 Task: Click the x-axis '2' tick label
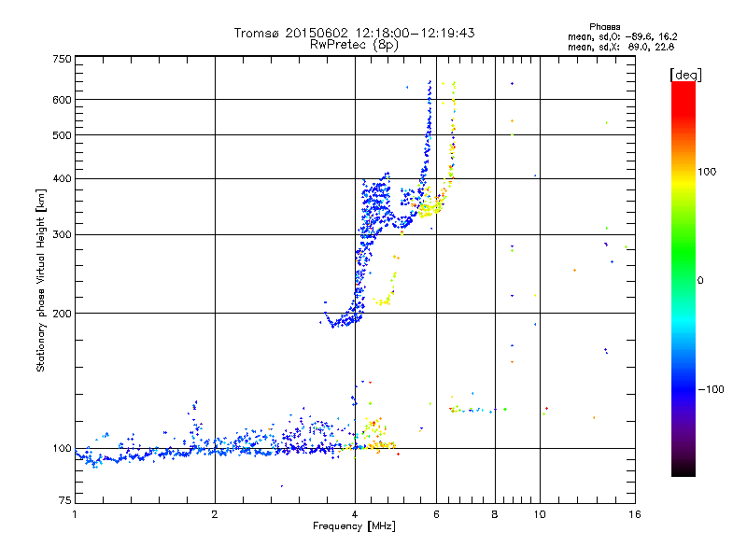215,514
